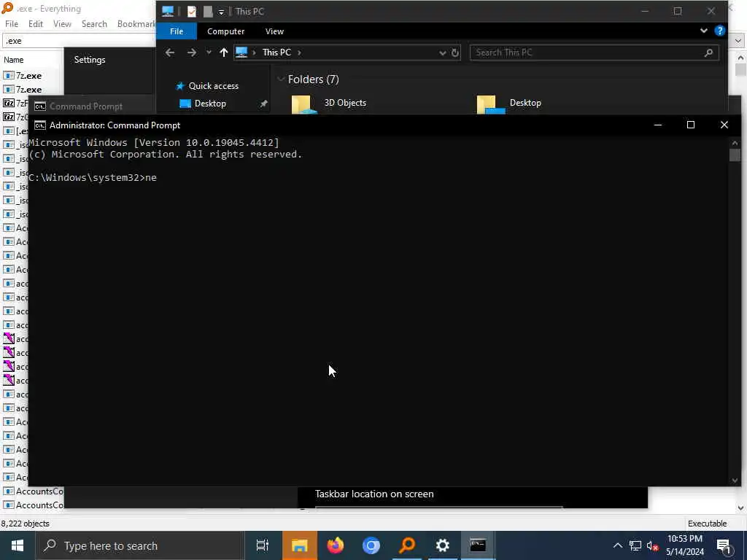Open the View ribbon tab in Explorer
The image size is (747, 560).
click(x=274, y=31)
